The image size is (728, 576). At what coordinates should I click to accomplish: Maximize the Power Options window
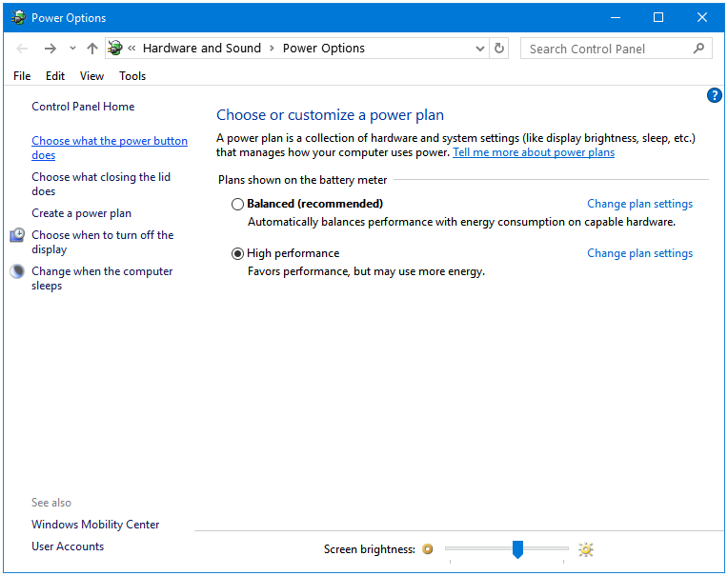(x=658, y=18)
